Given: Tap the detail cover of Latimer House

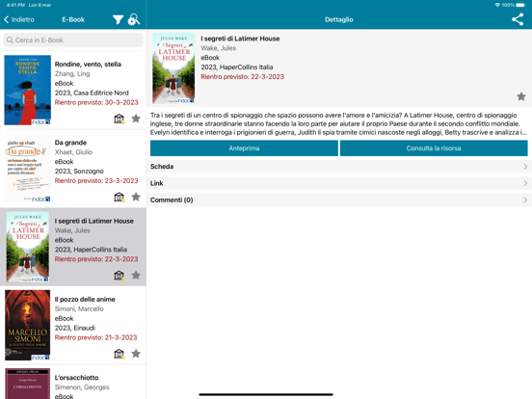Looking at the screenshot, I should (x=173, y=68).
